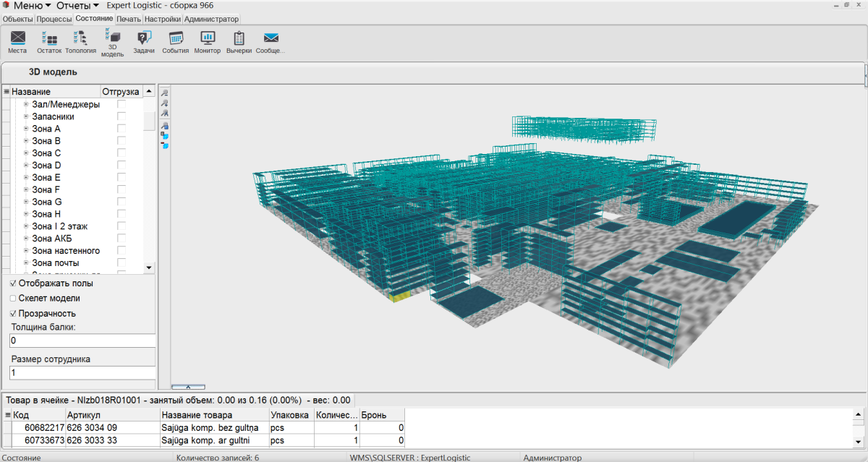Open the Сообщения messages icon
868x462 pixels.
point(271,42)
